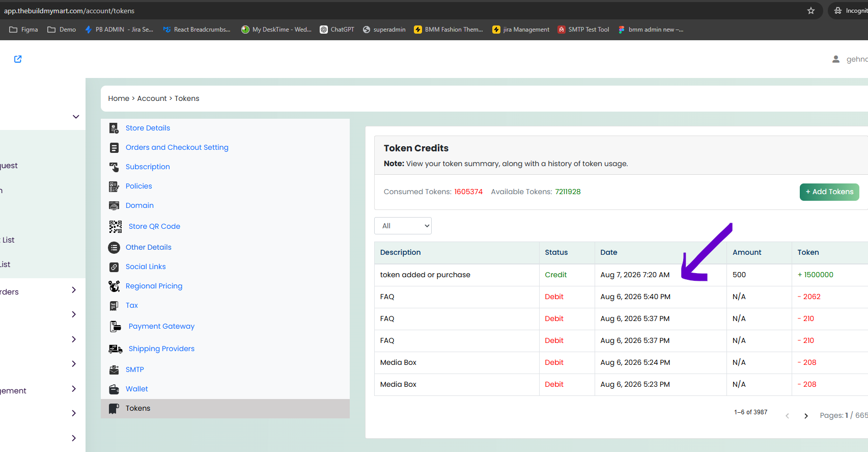This screenshot has height=452, width=868.
Task: Click the Tax icon
Action: click(114, 306)
